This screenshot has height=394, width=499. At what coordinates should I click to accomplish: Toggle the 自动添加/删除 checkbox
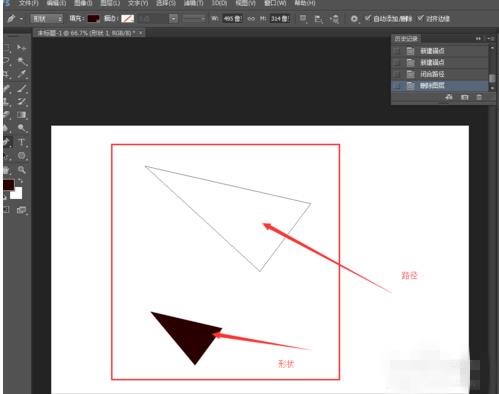[368, 18]
